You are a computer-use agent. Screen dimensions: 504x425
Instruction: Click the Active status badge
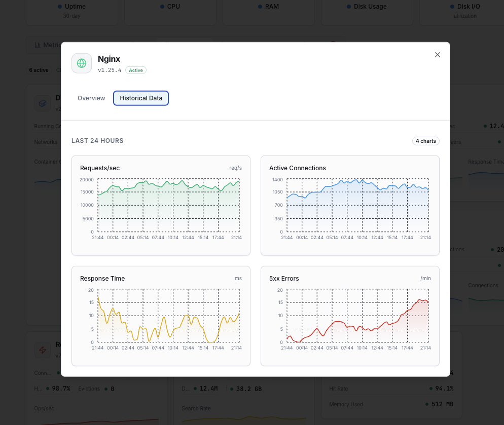(135, 70)
